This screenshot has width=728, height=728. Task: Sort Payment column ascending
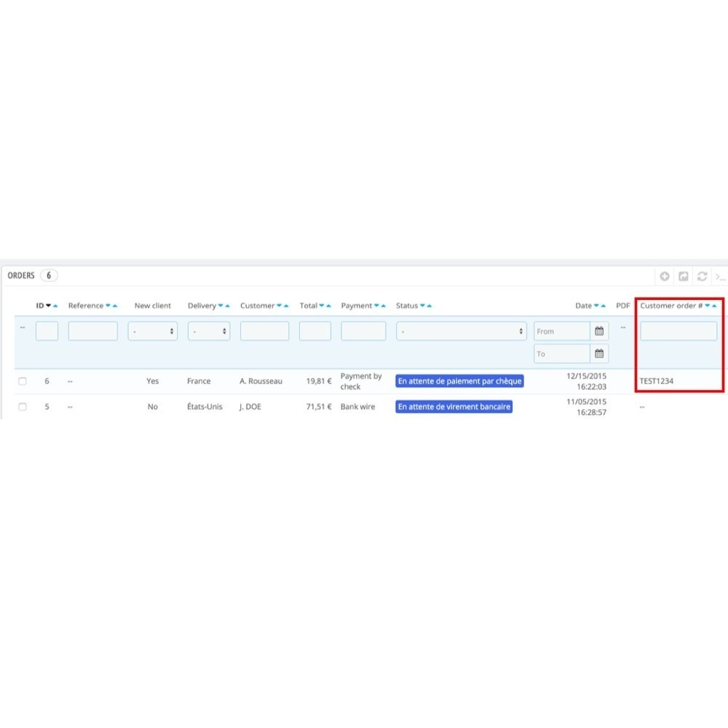coord(384,306)
